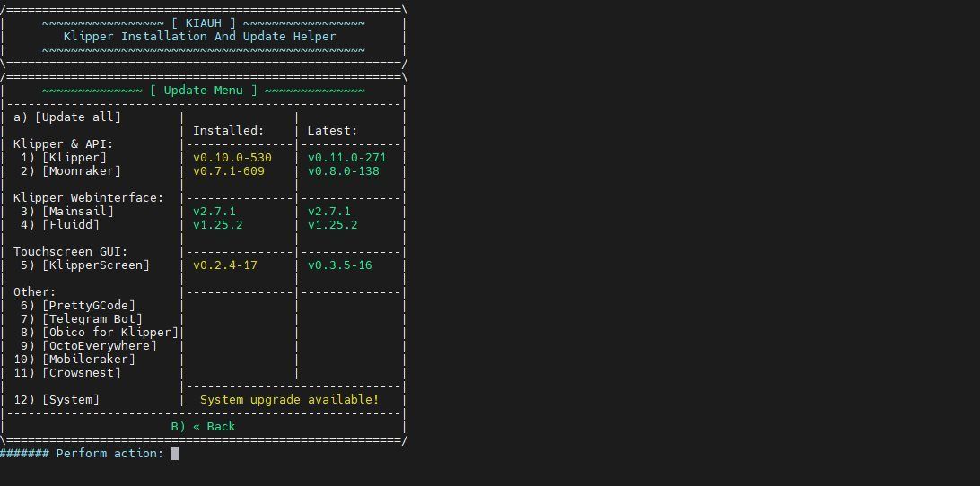Click the "Other:" section label

point(34,292)
